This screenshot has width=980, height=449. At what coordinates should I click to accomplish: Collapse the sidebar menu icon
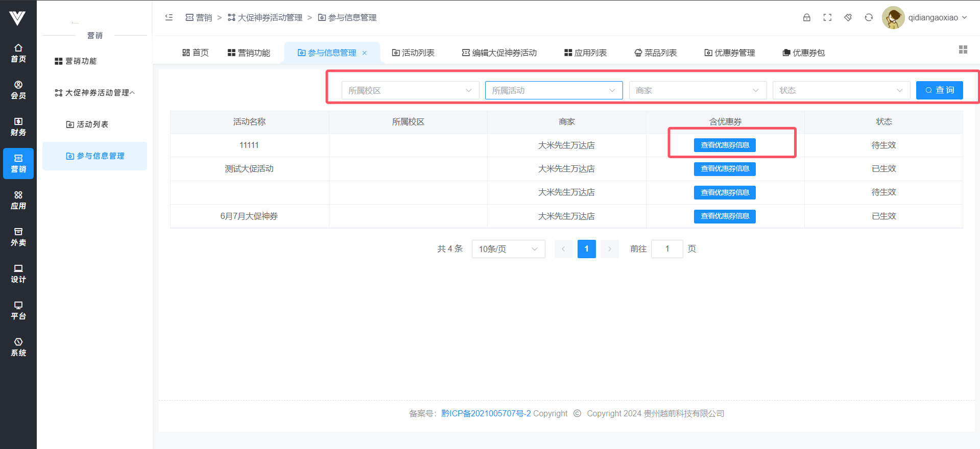[169, 17]
